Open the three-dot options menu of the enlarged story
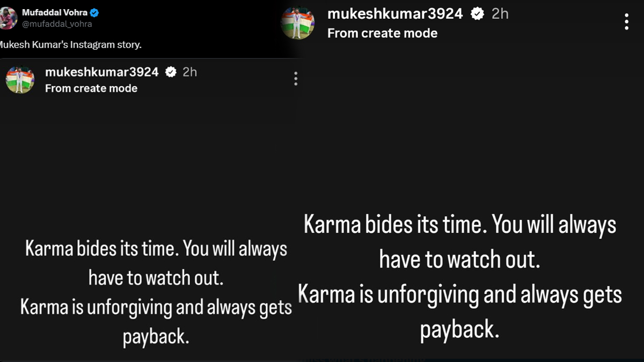The width and height of the screenshot is (644, 362). click(626, 21)
